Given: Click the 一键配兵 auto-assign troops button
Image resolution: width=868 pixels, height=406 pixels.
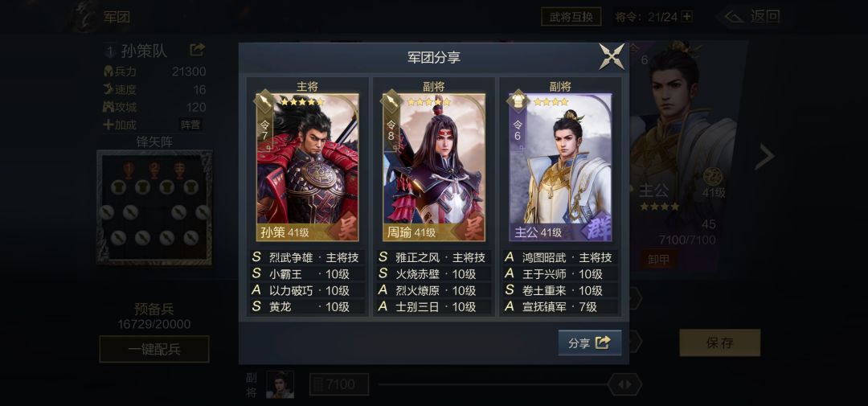Looking at the screenshot, I should [154, 350].
